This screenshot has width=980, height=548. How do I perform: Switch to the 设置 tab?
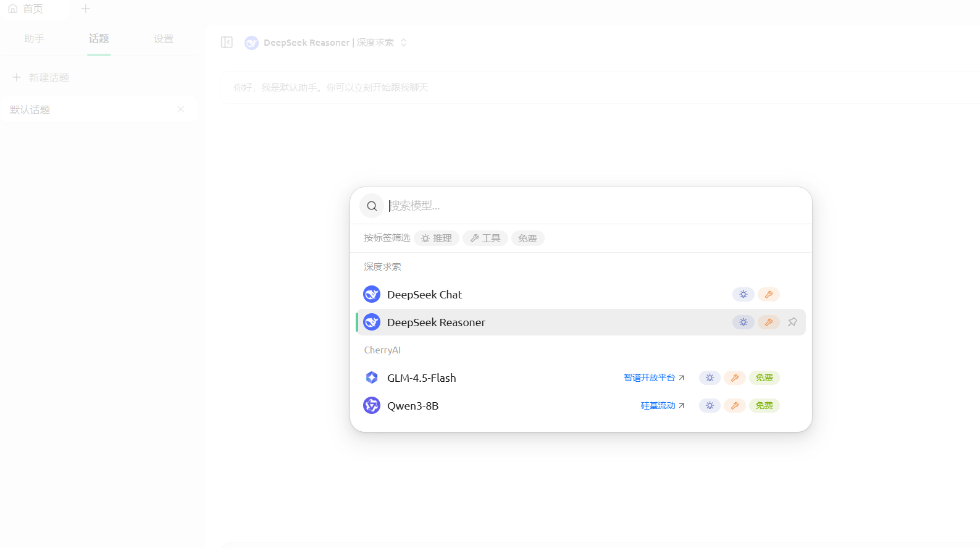164,39
